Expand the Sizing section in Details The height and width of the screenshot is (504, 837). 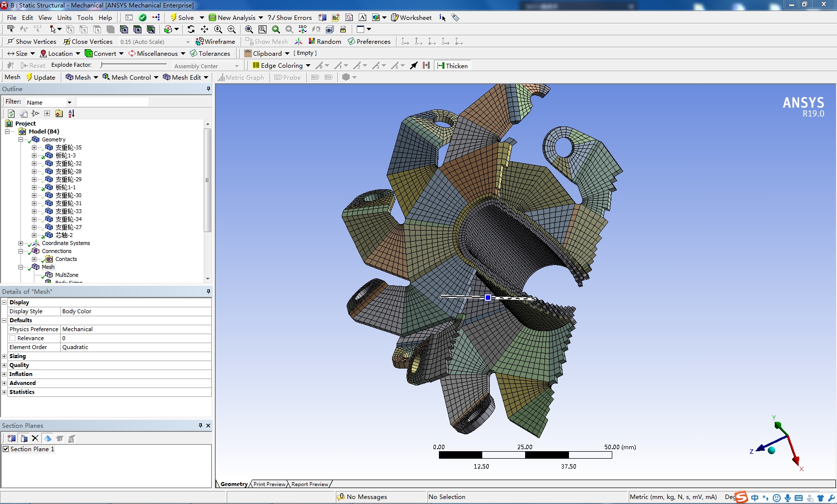pyautogui.click(x=4, y=357)
